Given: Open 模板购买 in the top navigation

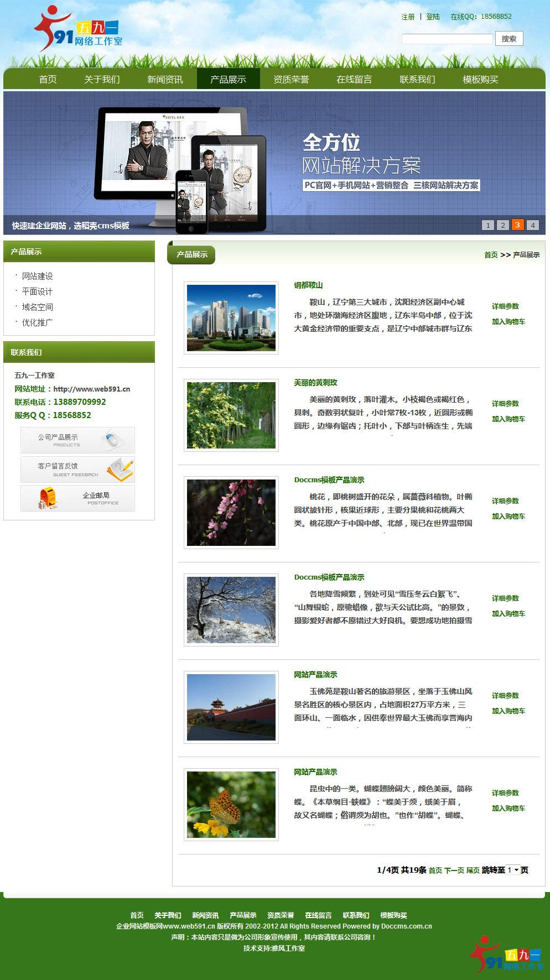Looking at the screenshot, I should point(480,80).
